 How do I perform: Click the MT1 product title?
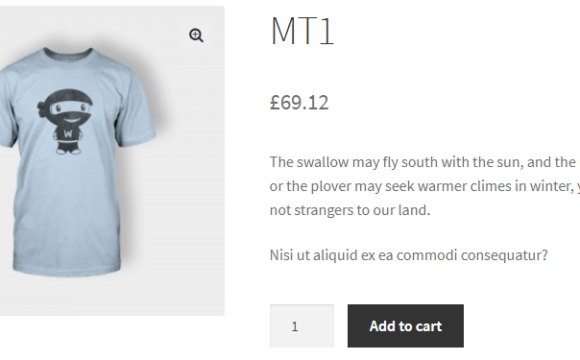tap(302, 30)
